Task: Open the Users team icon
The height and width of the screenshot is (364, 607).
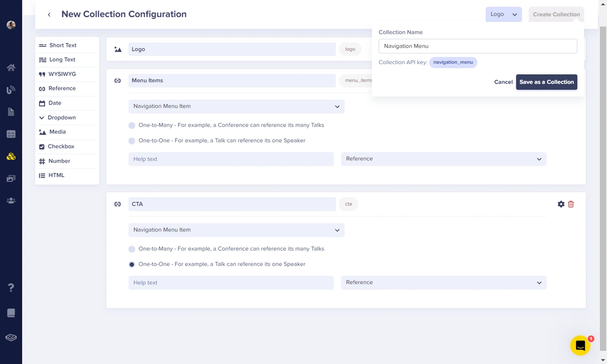Action: 11,201
